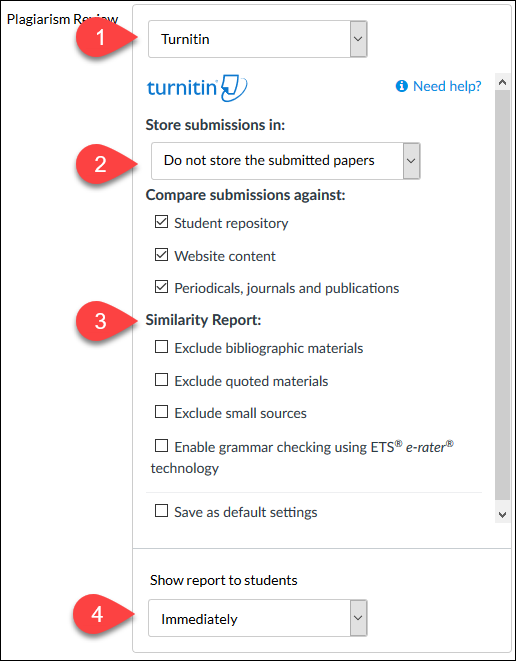Check Exclude quoted materials
The height and width of the screenshot is (661, 516).
pyautogui.click(x=161, y=380)
